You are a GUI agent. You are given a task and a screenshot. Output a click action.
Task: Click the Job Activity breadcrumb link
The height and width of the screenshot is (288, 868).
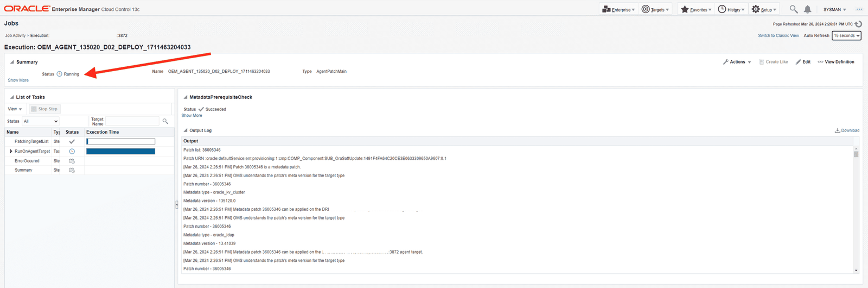pos(15,35)
